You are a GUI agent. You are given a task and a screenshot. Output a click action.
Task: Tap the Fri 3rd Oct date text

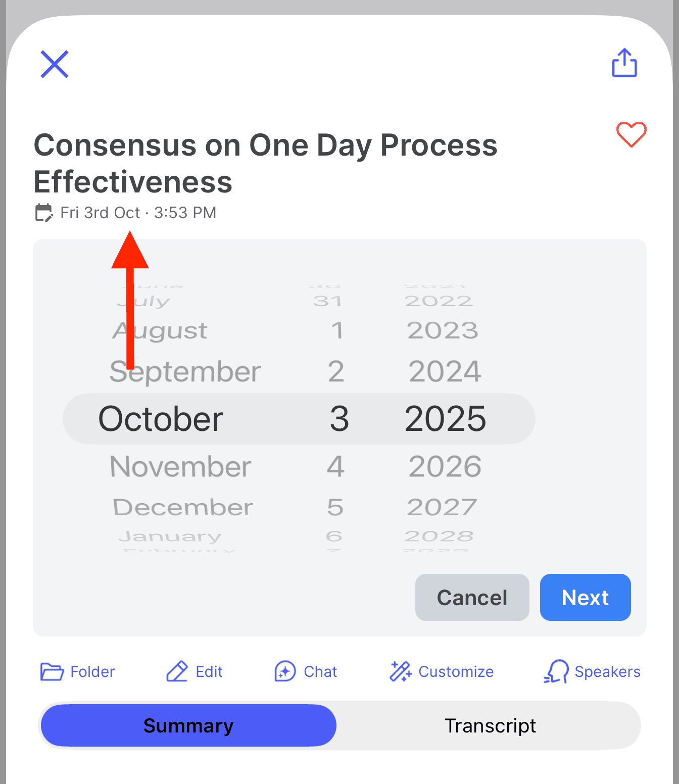click(x=100, y=213)
